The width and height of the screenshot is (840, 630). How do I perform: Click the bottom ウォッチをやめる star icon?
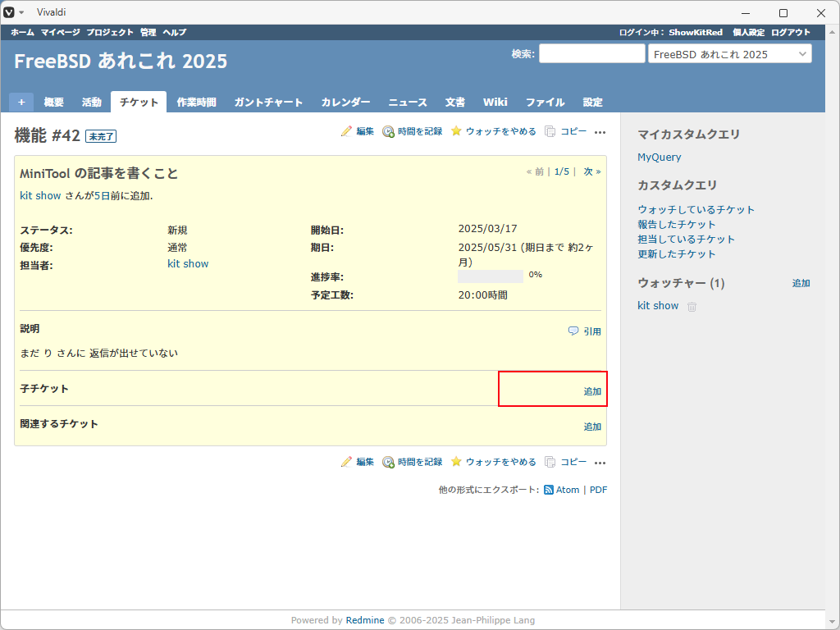coord(456,462)
